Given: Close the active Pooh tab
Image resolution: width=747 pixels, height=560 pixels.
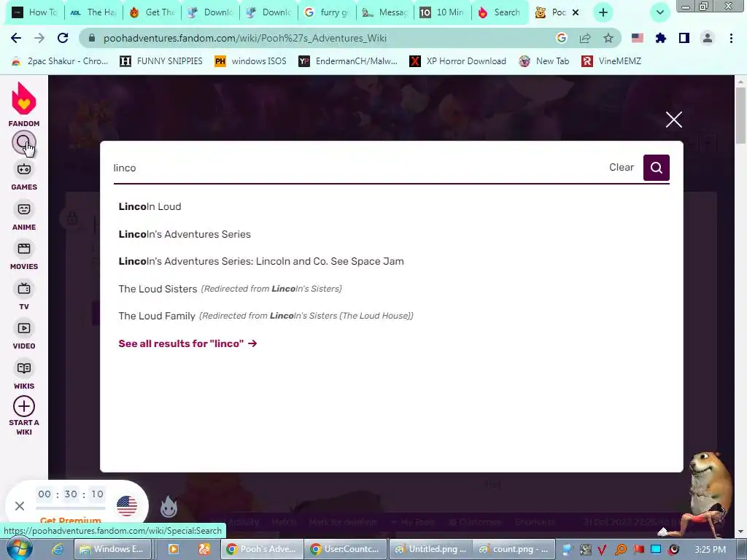Looking at the screenshot, I should pyautogui.click(x=576, y=12).
